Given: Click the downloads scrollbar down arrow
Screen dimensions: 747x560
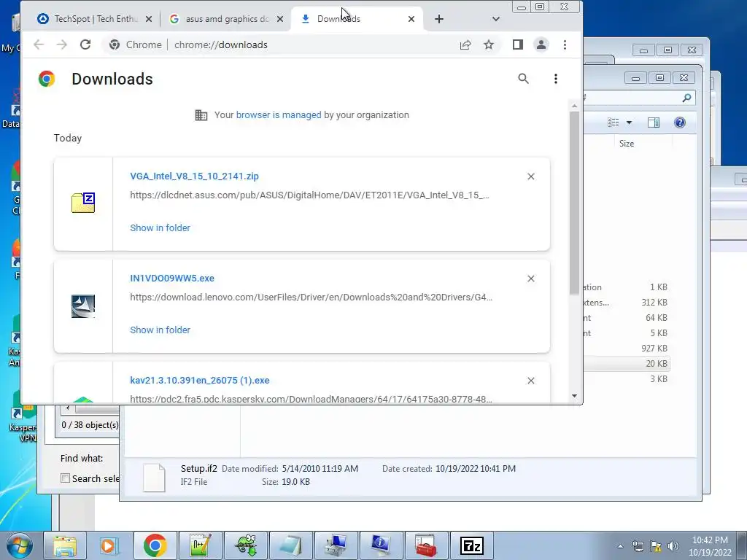Looking at the screenshot, I should 574,396.
